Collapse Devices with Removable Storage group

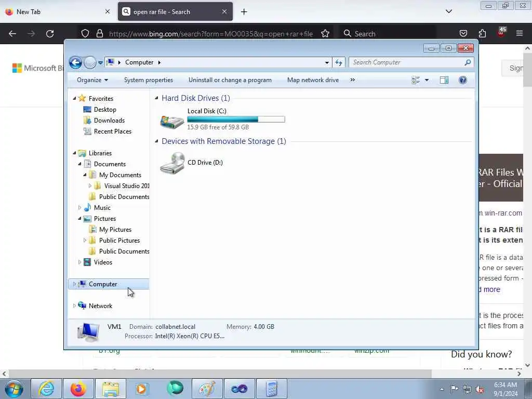pos(156,141)
